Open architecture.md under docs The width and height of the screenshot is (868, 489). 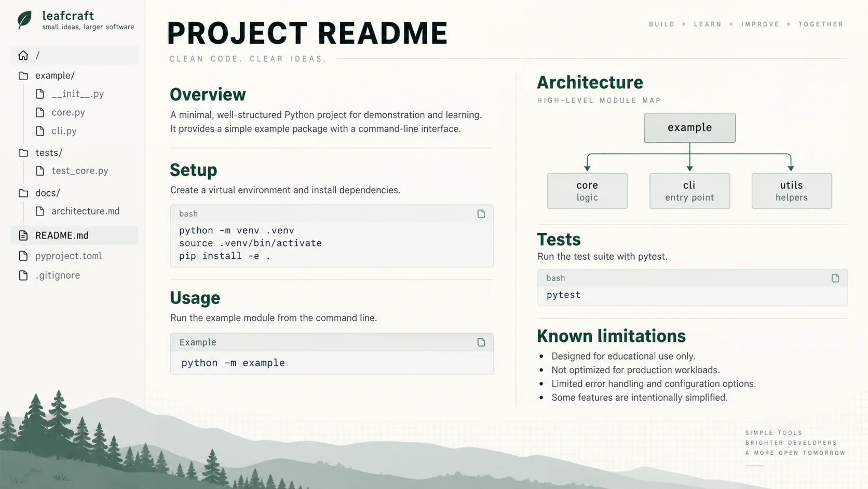click(86, 212)
